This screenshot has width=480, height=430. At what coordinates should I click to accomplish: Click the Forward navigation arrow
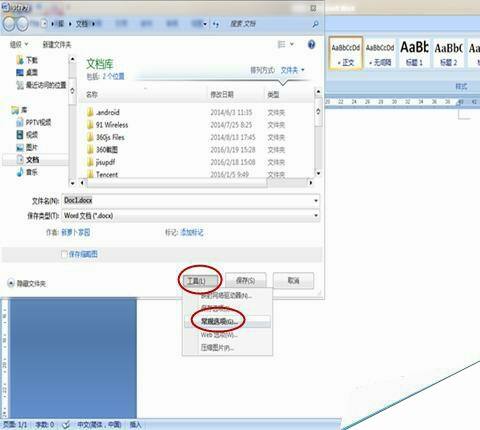point(22,24)
